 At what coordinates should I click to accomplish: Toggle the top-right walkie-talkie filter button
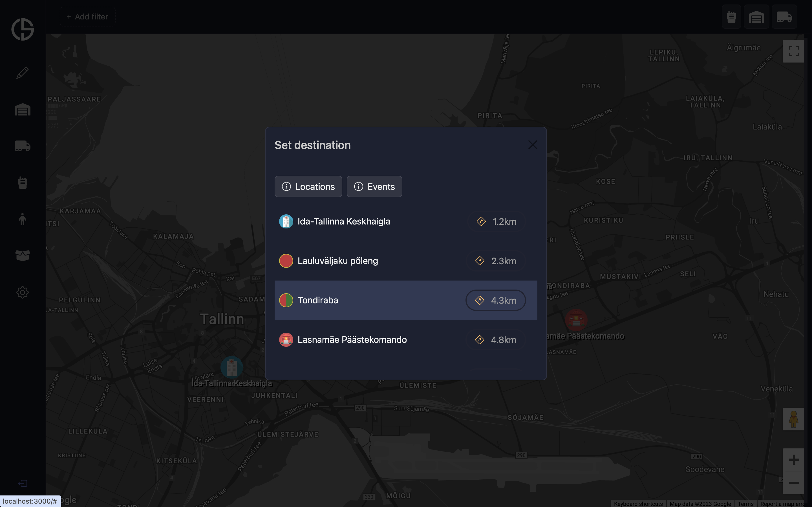point(731,17)
